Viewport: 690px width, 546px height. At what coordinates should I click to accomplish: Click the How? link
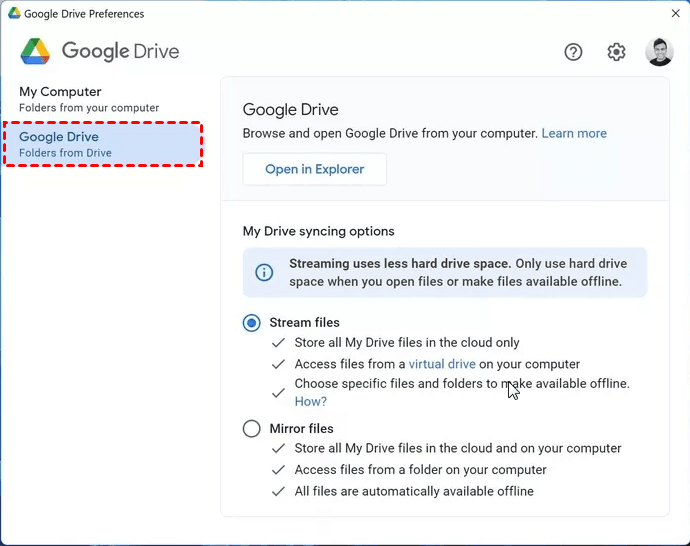click(310, 401)
